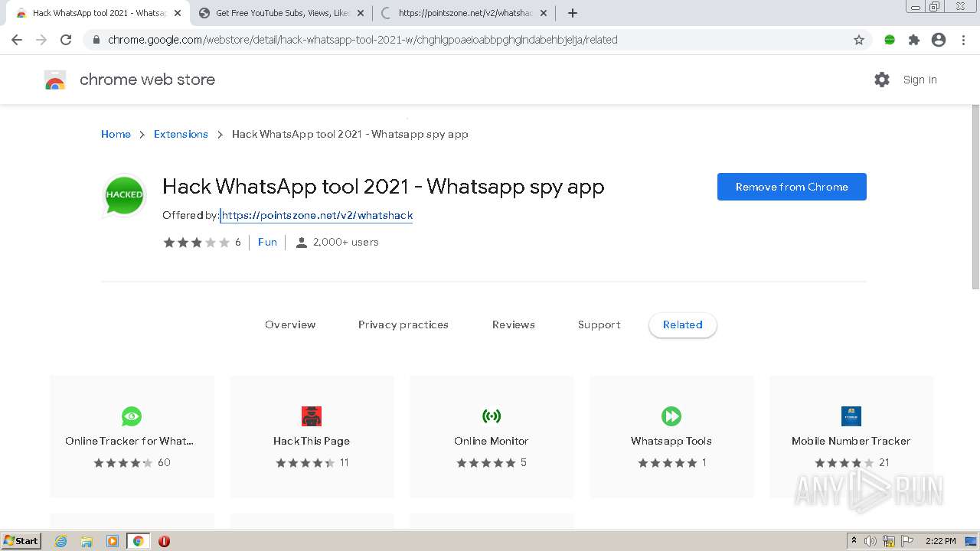
Task: Open the Hack This Page card title
Action: [312, 441]
